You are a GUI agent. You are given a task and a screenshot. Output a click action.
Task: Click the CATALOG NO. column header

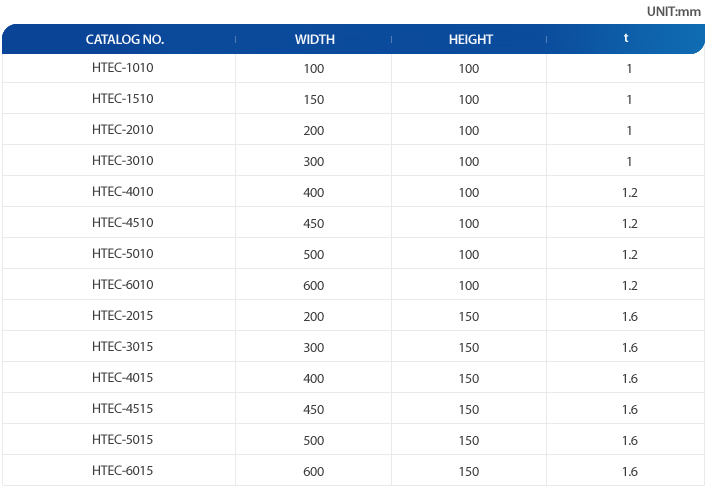point(125,39)
